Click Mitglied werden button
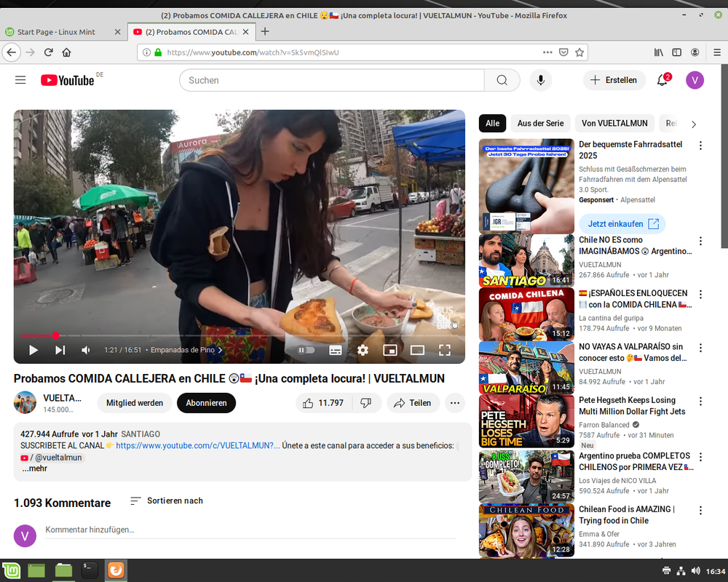This screenshot has width=728, height=582. coord(135,403)
